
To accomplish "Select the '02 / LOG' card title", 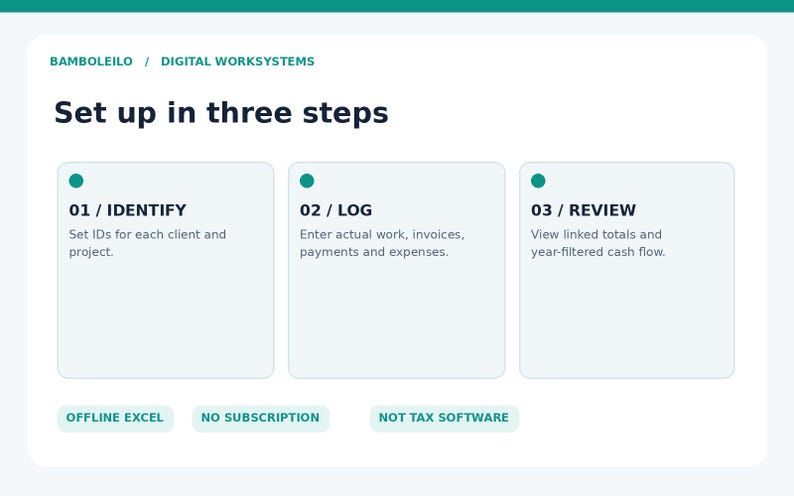I will tap(336, 210).
